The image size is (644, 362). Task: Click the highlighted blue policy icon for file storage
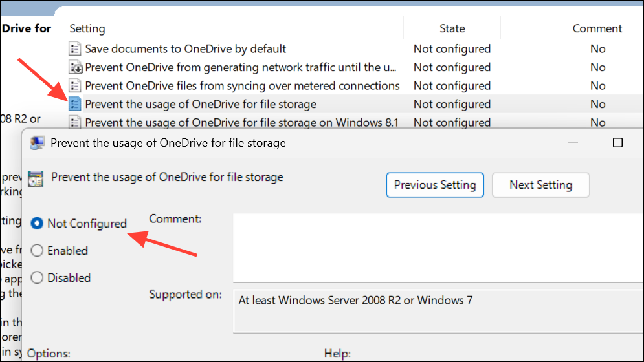click(x=74, y=104)
